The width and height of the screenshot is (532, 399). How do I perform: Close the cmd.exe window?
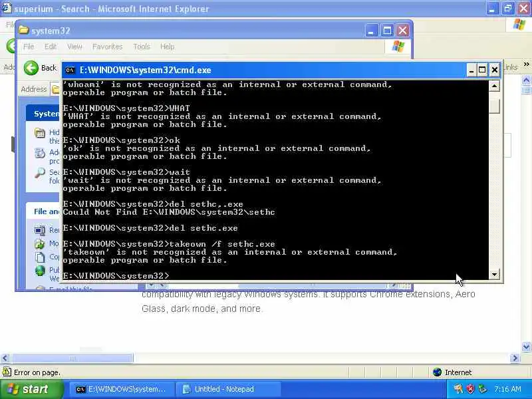click(494, 70)
